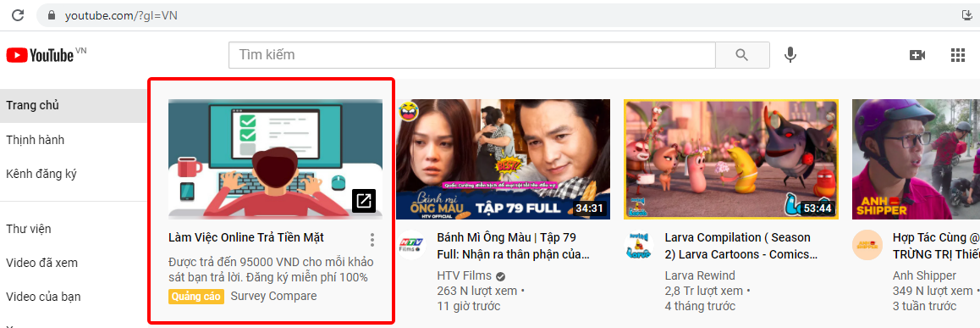Click the browser reload icon

click(x=18, y=15)
